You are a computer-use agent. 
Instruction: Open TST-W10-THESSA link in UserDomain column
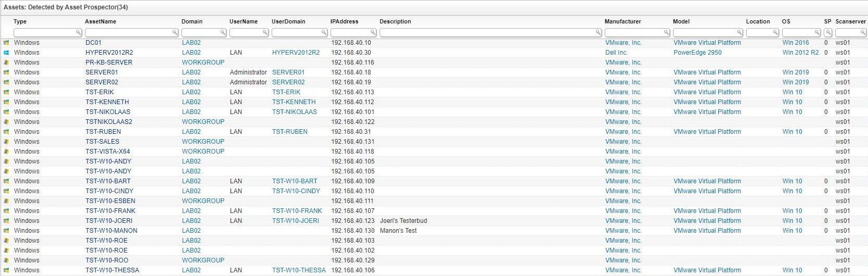[x=299, y=270]
